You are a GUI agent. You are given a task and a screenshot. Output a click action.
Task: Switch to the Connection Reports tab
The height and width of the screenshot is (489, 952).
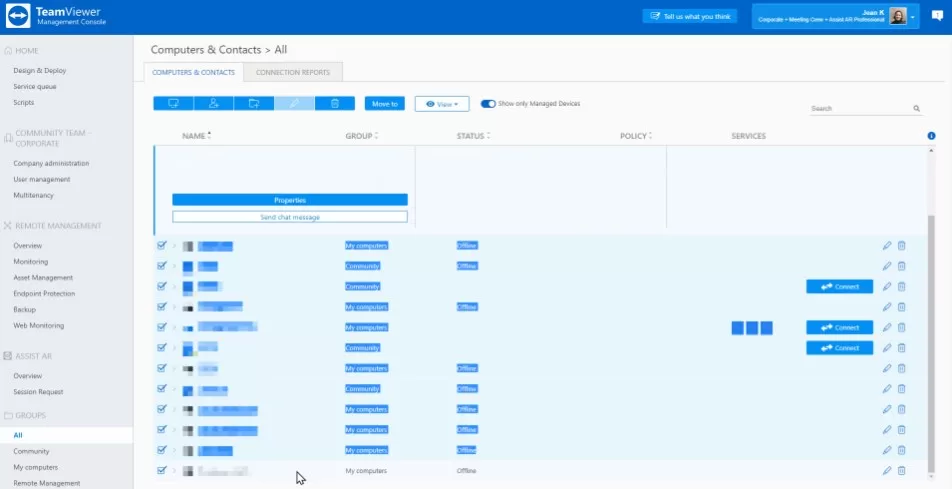point(294,72)
